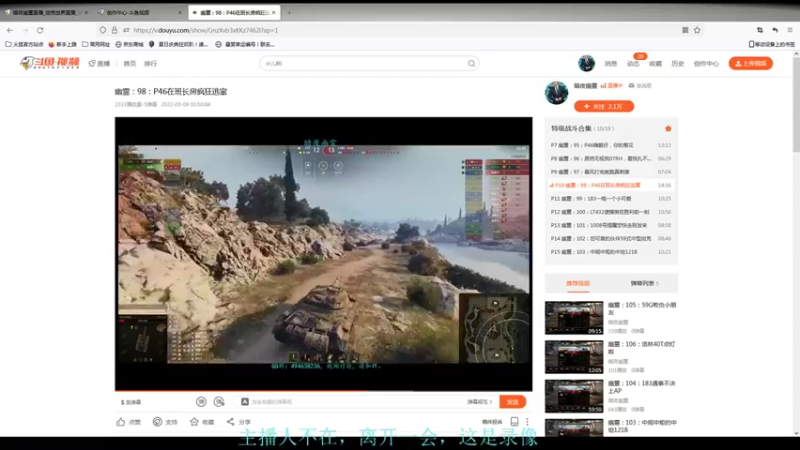Play playlist item P12 幽雷 100
The image size is (800, 450).
click(611, 212)
